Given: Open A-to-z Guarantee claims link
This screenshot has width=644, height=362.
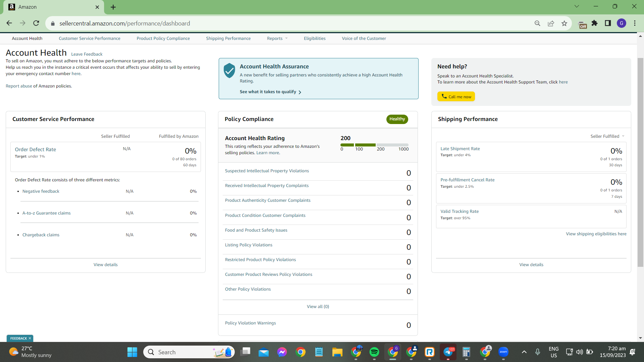Looking at the screenshot, I should point(47,213).
